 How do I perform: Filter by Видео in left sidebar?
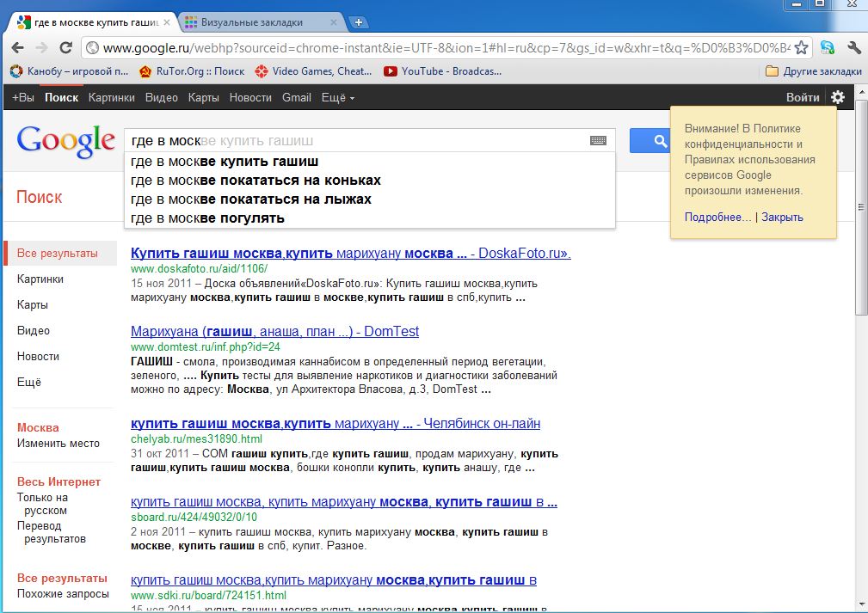(x=34, y=330)
